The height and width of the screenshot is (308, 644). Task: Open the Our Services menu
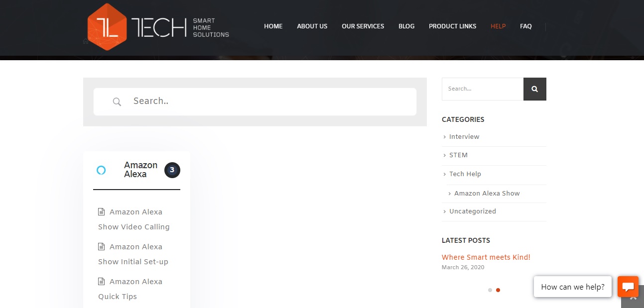pos(363,26)
